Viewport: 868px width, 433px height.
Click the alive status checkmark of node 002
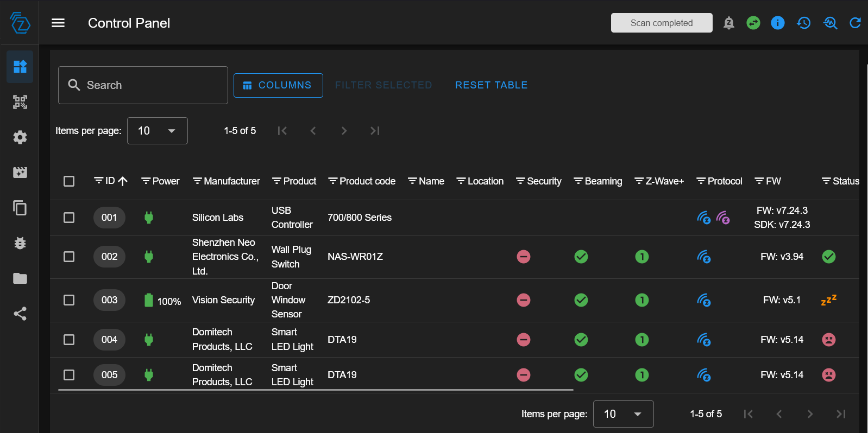click(829, 257)
